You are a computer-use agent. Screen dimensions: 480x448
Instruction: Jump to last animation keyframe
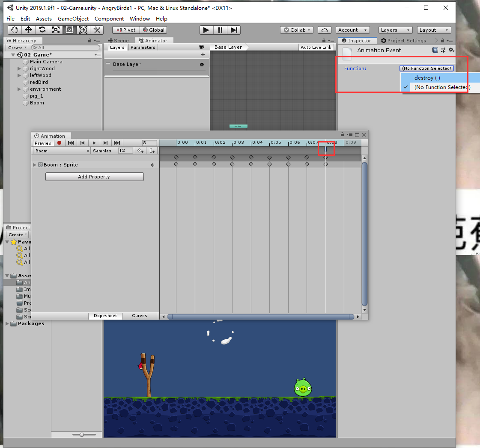coord(117,143)
